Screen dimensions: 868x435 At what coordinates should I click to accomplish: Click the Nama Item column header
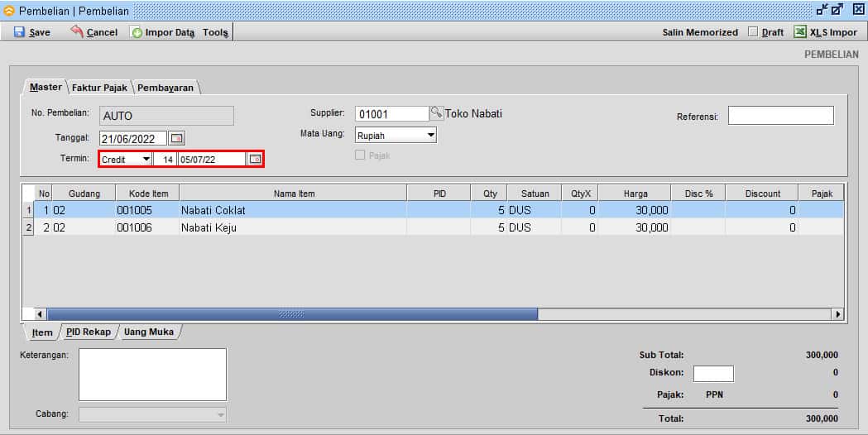pyautogui.click(x=294, y=194)
